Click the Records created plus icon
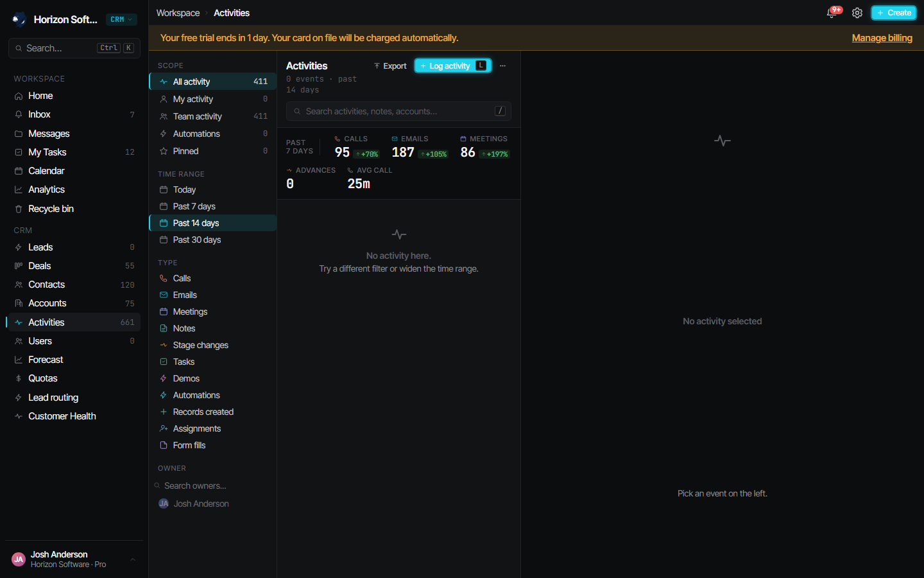The height and width of the screenshot is (578, 924). [x=164, y=412]
